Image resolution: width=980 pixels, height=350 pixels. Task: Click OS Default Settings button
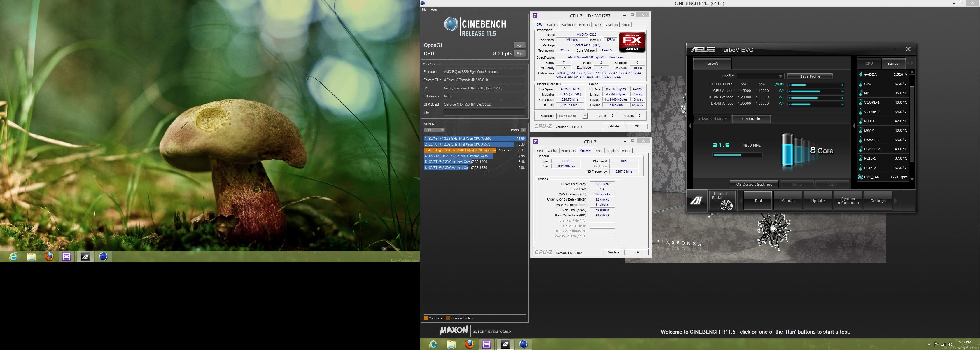(x=754, y=184)
